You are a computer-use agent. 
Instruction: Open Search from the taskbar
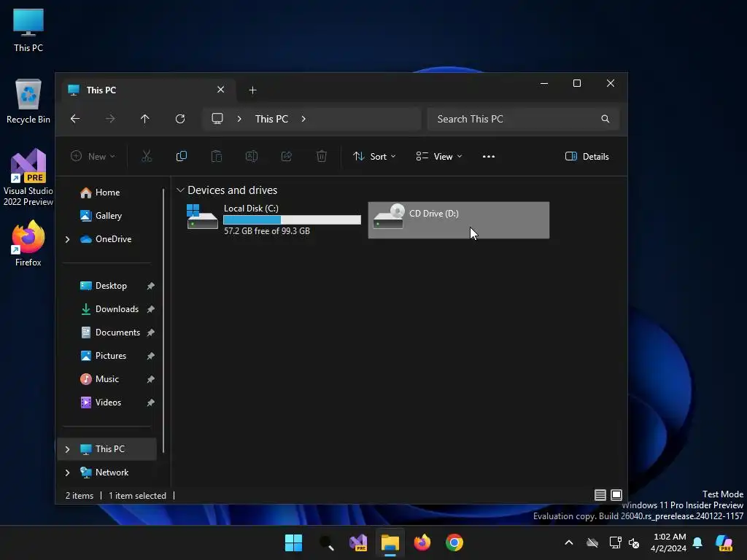tap(326, 542)
